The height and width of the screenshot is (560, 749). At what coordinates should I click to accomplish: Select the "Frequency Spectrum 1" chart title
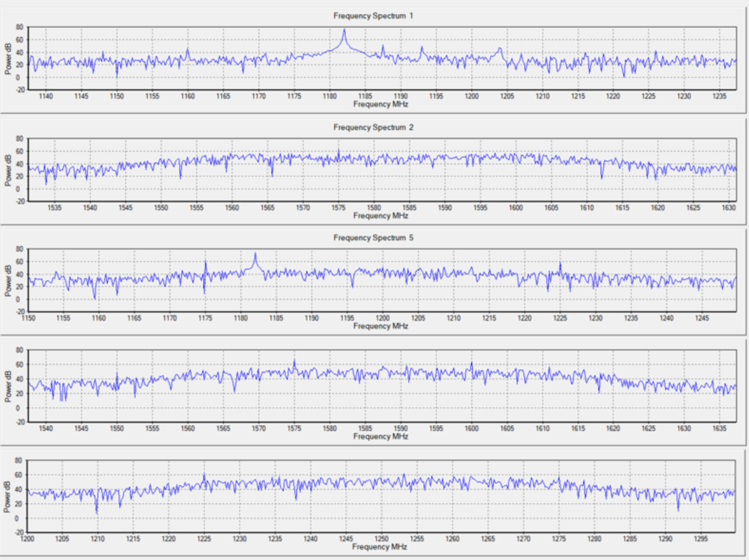(x=374, y=15)
